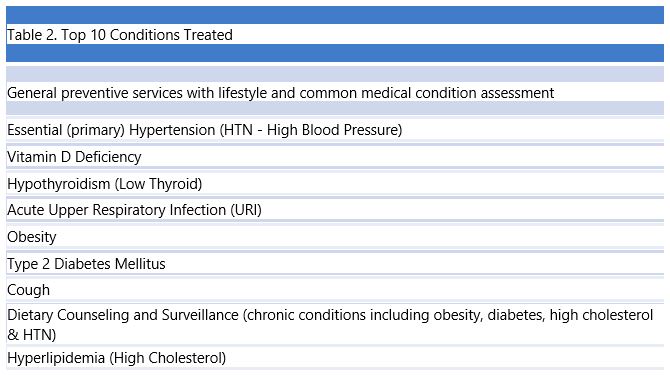
Task: Select the General preventive services row
Action: [x=335, y=93]
